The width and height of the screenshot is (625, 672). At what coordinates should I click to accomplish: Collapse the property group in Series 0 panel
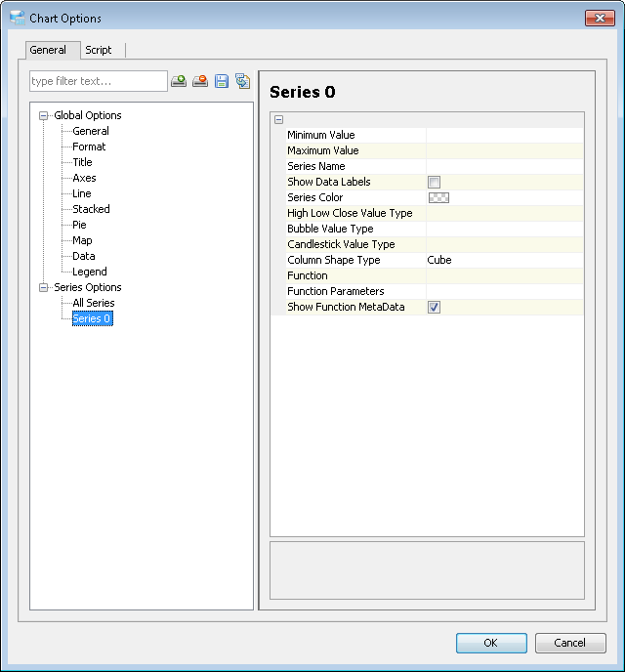[279, 119]
